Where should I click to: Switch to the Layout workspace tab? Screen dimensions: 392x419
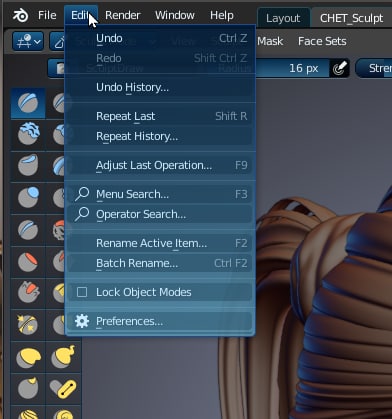click(x=283, y=18)
